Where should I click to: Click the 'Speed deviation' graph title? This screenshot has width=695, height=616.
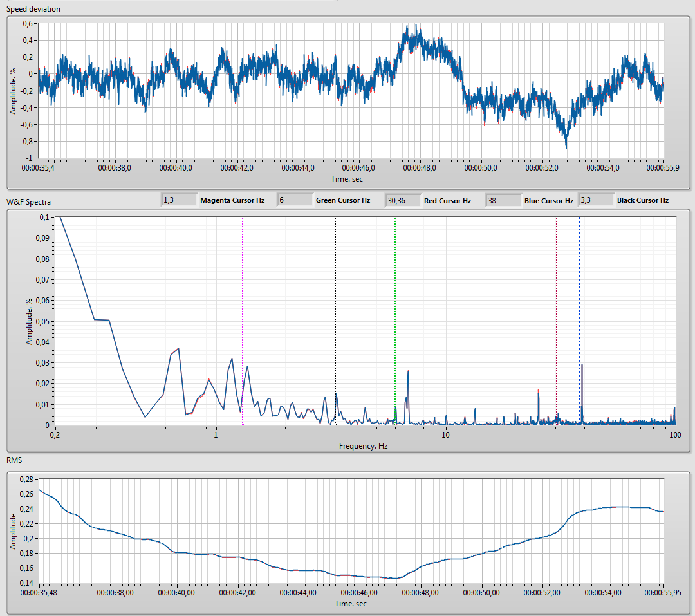pos(33,9)
